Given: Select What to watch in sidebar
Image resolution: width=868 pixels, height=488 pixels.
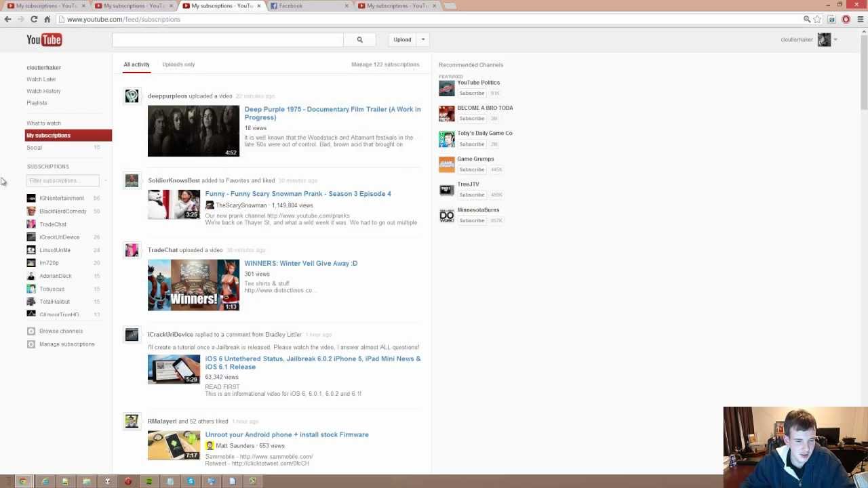Looking at the screenshot, I should (43, 123).
